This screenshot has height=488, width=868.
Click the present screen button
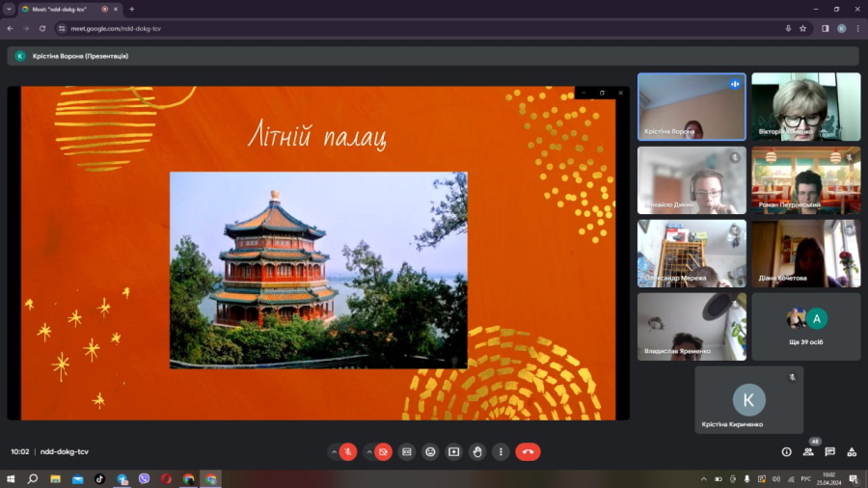tap(454, 452)
